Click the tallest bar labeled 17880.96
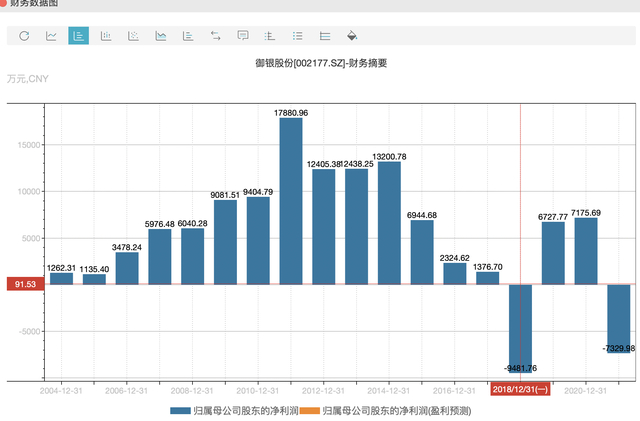This screenshot has width=640, height=421. coord(291,200)
